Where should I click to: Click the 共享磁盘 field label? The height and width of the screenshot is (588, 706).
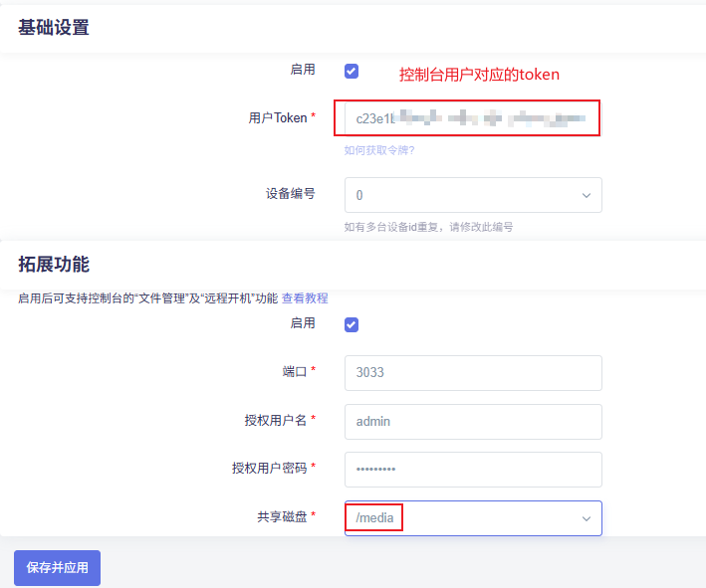coord(283,517)
